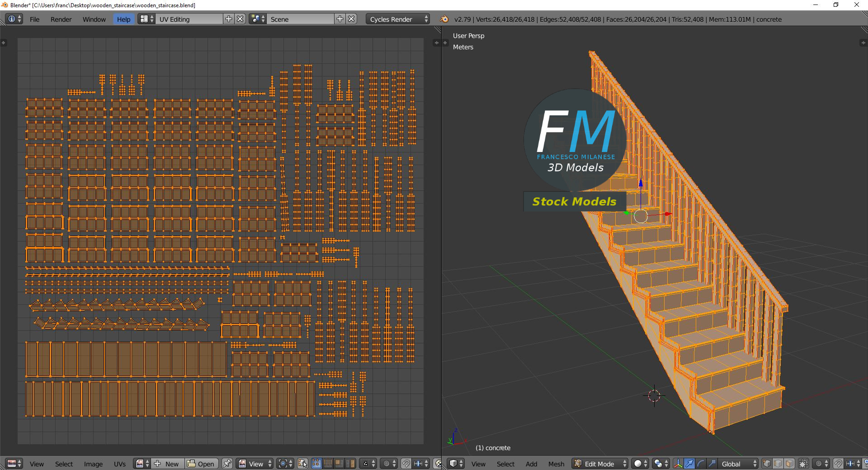Click the Blender logo icon in info header
The width and height of the screenshot is (868, 470).
[444, 19]
